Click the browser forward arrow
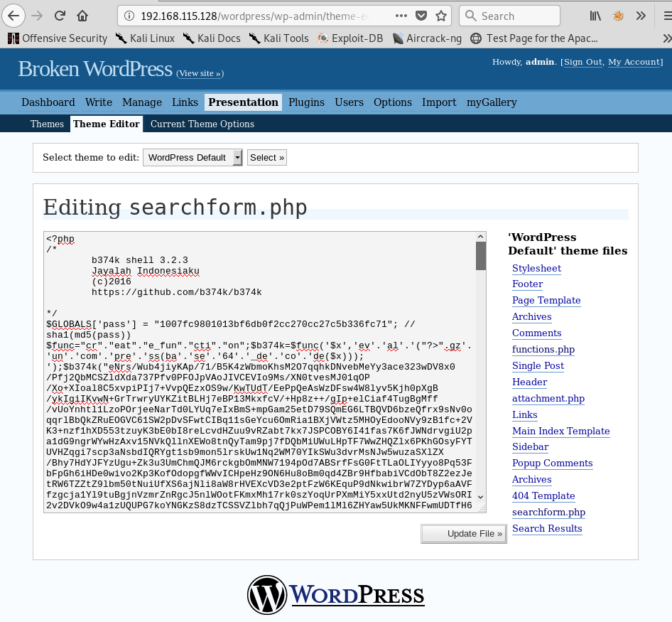 [x=37, y=16]
